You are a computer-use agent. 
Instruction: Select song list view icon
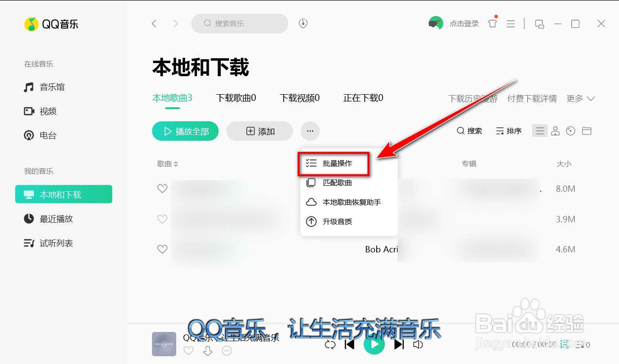tap(540, 131)
